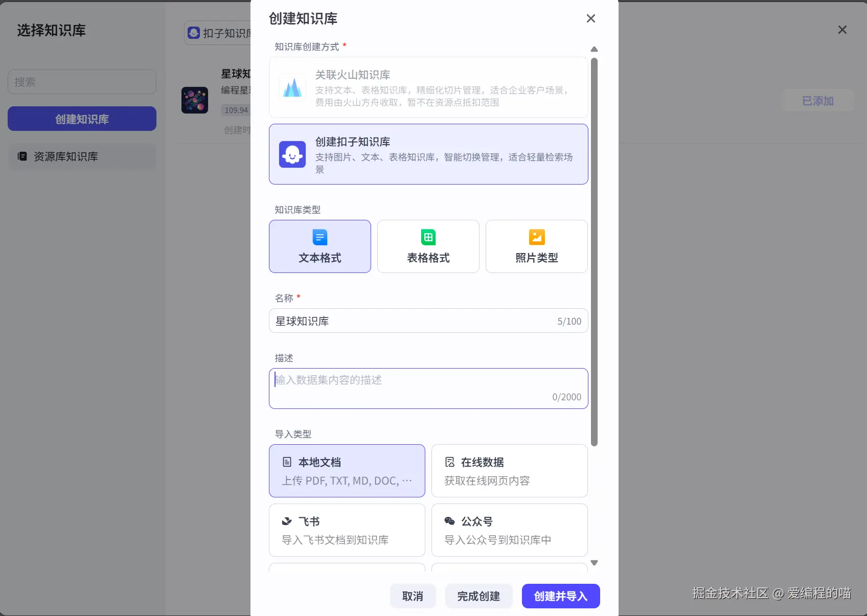
Task: Click the 导入类型 label
Action: click(x=293, y=434)
